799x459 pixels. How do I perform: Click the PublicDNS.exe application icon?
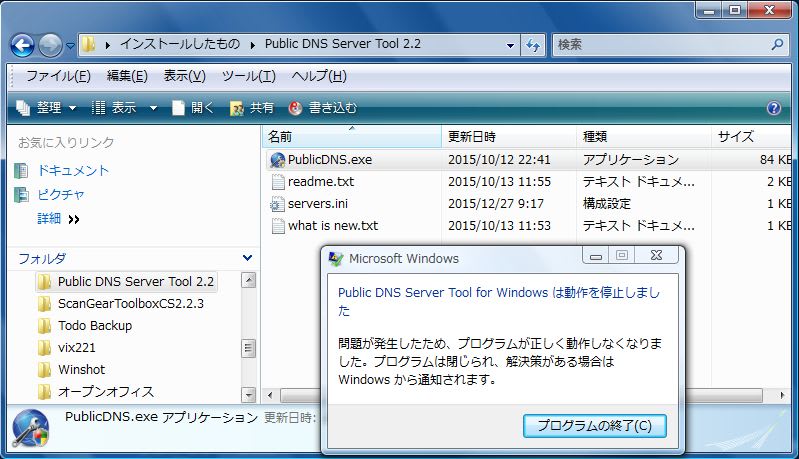[x=277, y=160]
